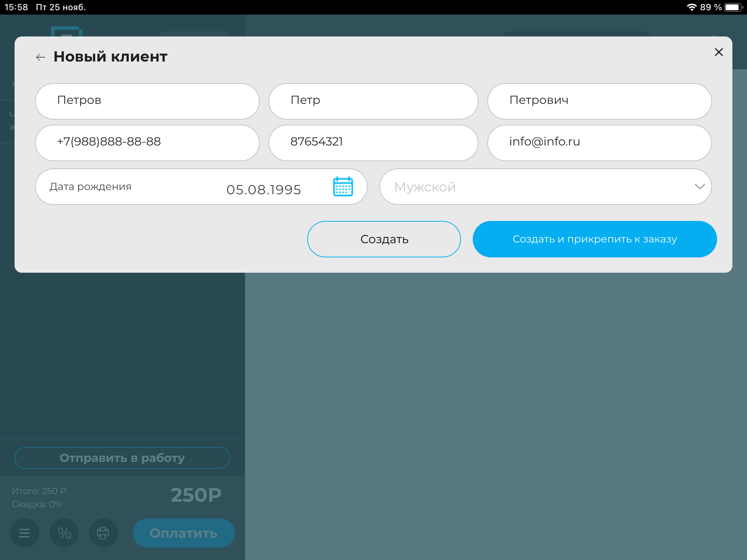Click the email field info@info.ru
Viewport: 747px width, 560px height.
[x=599, y=143]
